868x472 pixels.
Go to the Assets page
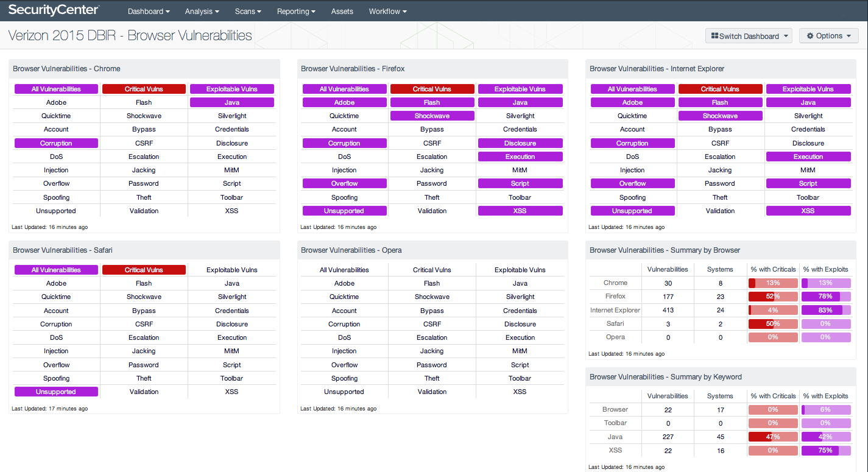(342, 11)
